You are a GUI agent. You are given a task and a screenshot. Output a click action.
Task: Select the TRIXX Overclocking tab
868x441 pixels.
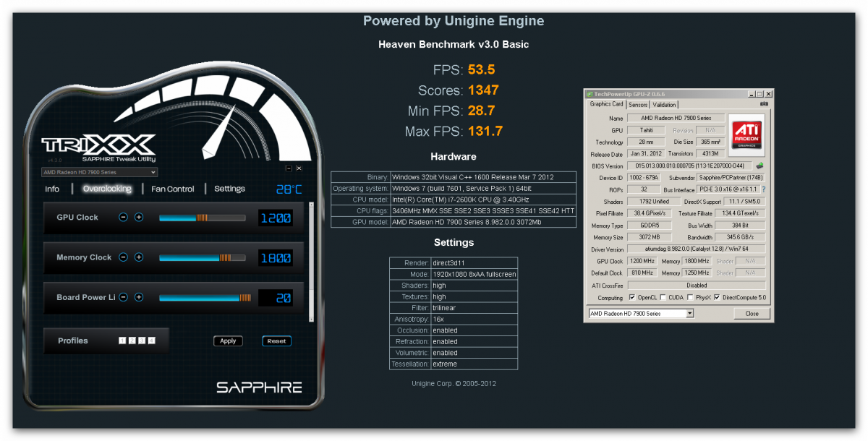click(x=107, y=189)
